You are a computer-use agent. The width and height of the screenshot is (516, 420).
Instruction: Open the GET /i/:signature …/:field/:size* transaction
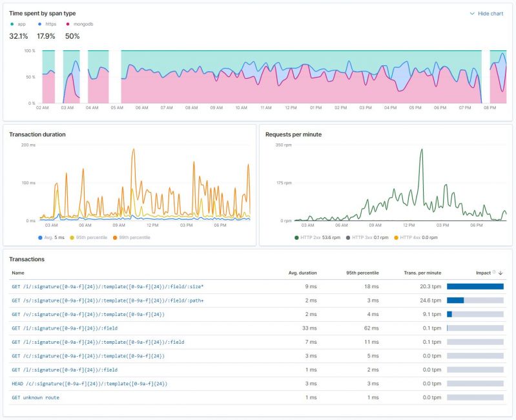[108, 287]
